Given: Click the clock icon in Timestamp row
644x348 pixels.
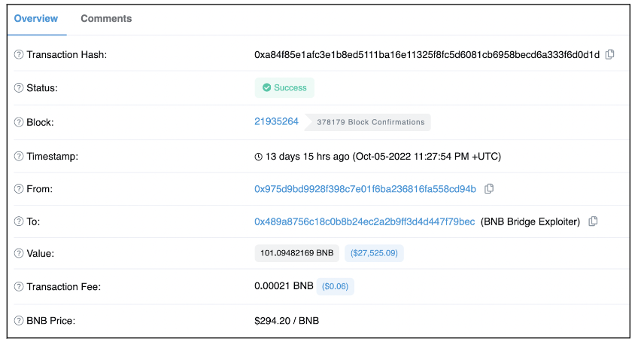Looking at the screenshot, I should click(x=258, y=157).
